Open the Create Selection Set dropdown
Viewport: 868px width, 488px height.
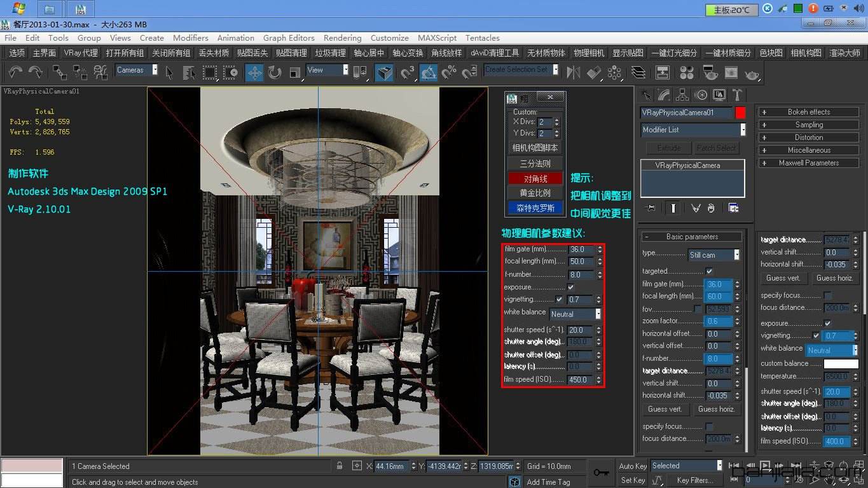click(x=521, y=69)
